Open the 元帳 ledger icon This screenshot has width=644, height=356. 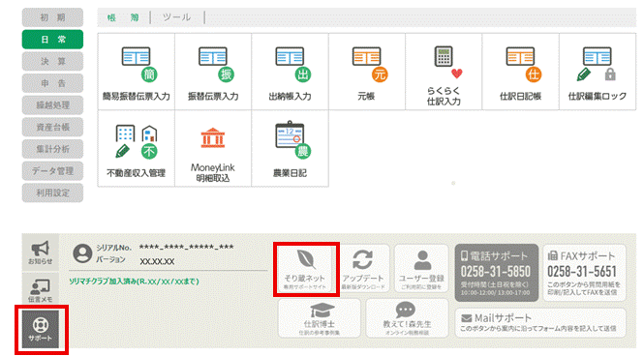pyautogui.click(x=366, y=72)
